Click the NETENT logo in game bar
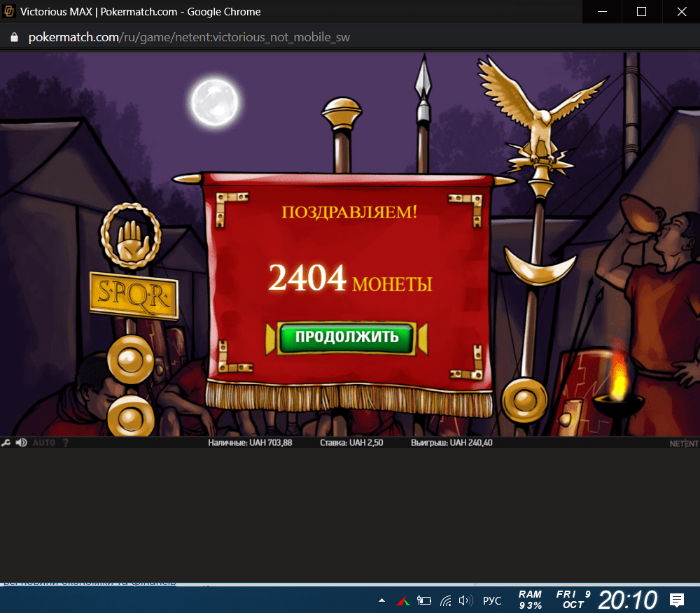The image size is (700, 613). [683, 444]
